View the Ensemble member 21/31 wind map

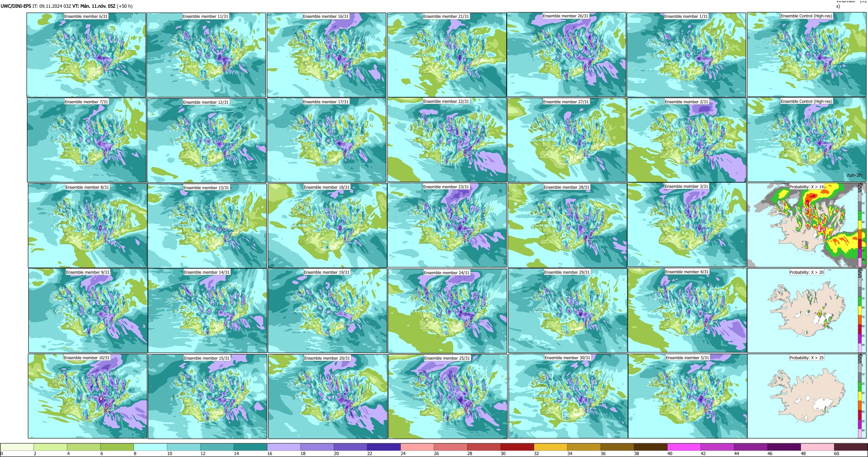(446, 55)
